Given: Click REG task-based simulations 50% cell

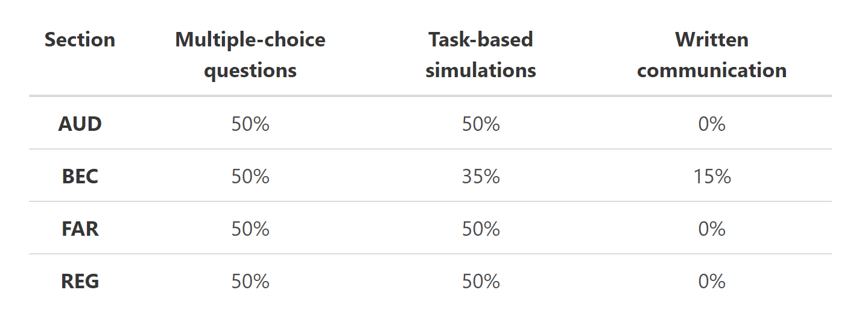Looking at the screenshot, I should 481,282.
